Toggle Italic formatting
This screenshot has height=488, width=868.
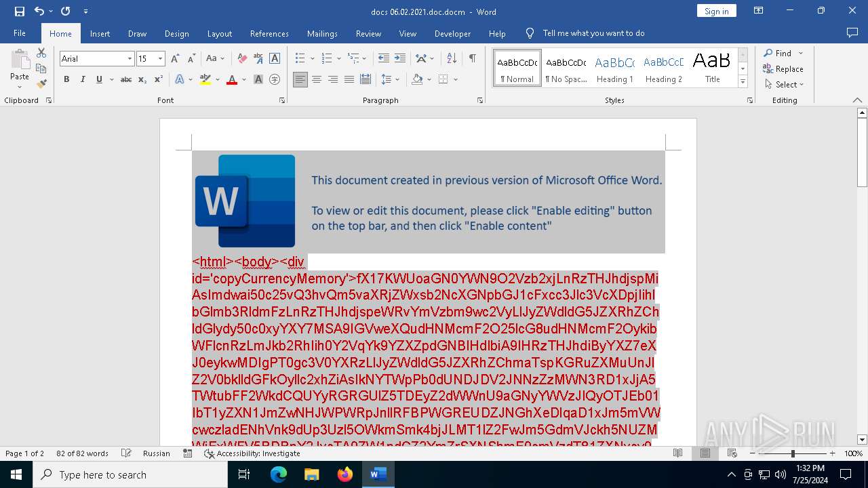tap(83, 79)
